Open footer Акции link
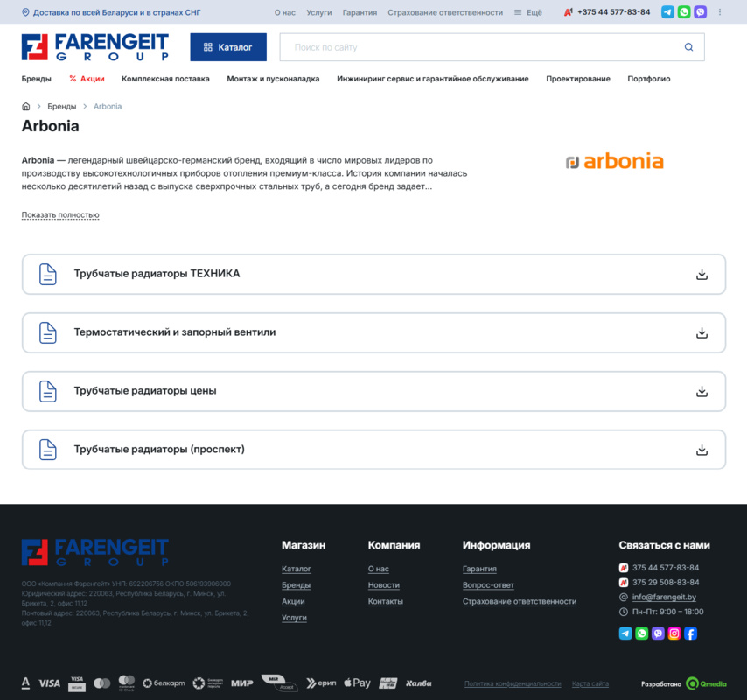 click(x=293, y=601)
